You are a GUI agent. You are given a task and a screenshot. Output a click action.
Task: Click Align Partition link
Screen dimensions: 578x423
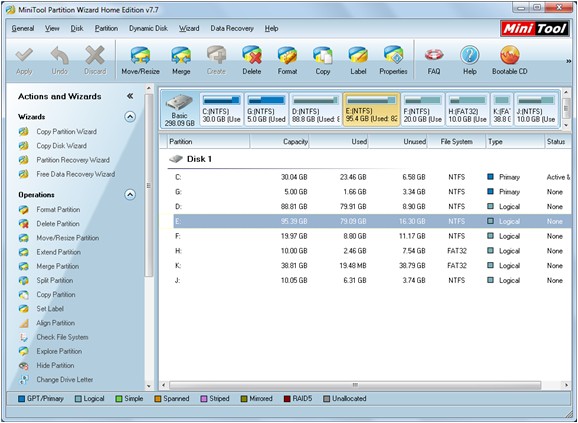[55, 323]
